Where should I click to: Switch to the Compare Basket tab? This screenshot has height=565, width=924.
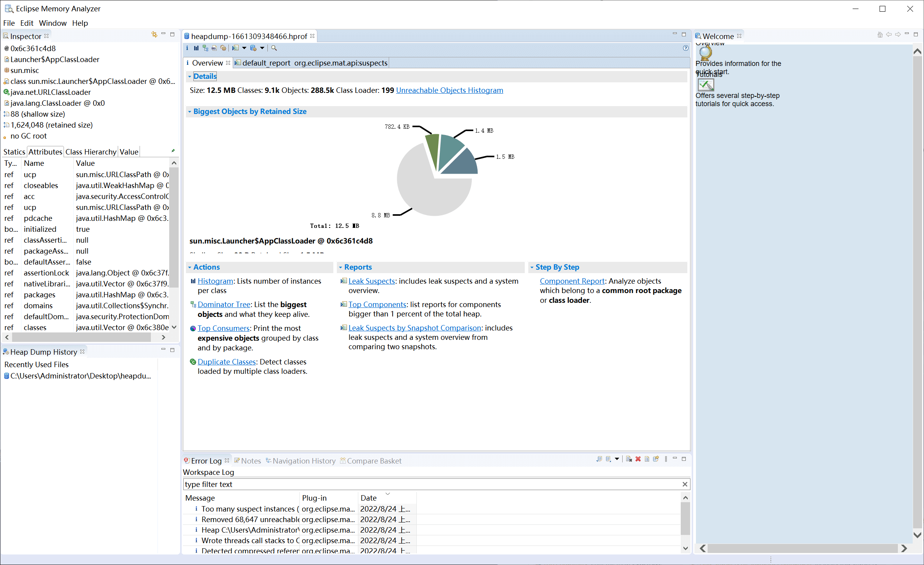[371, 461]
